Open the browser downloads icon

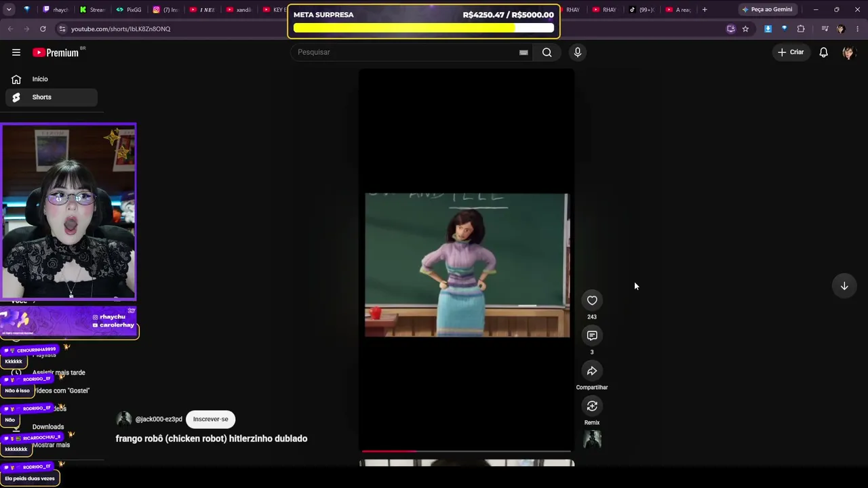(x=768, y=29)
